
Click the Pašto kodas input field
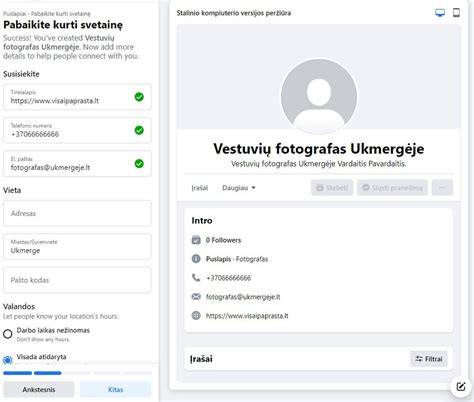point(77,280)
